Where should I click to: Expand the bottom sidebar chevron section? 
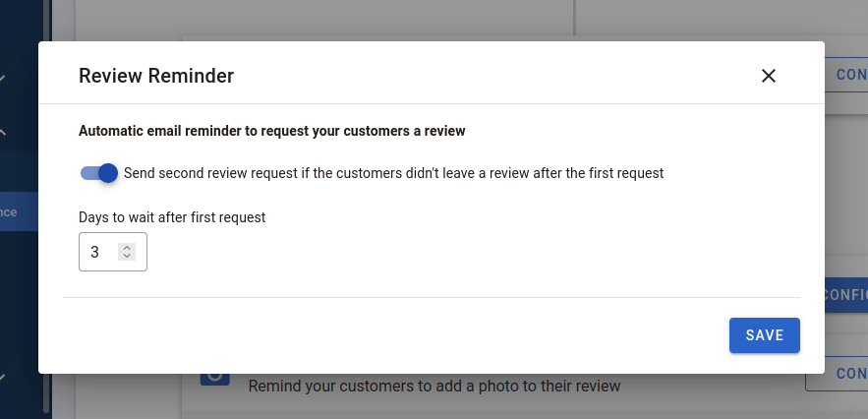pos(2,378)
